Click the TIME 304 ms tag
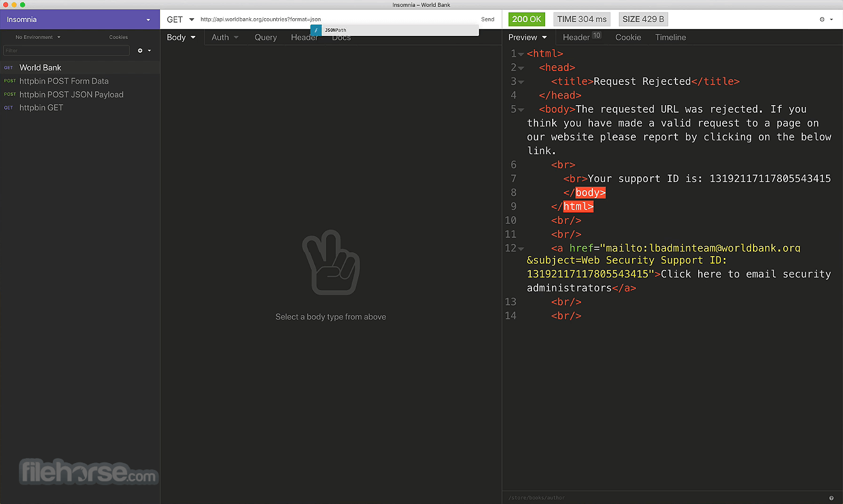 pyautogui.click(x=582, y=20)
